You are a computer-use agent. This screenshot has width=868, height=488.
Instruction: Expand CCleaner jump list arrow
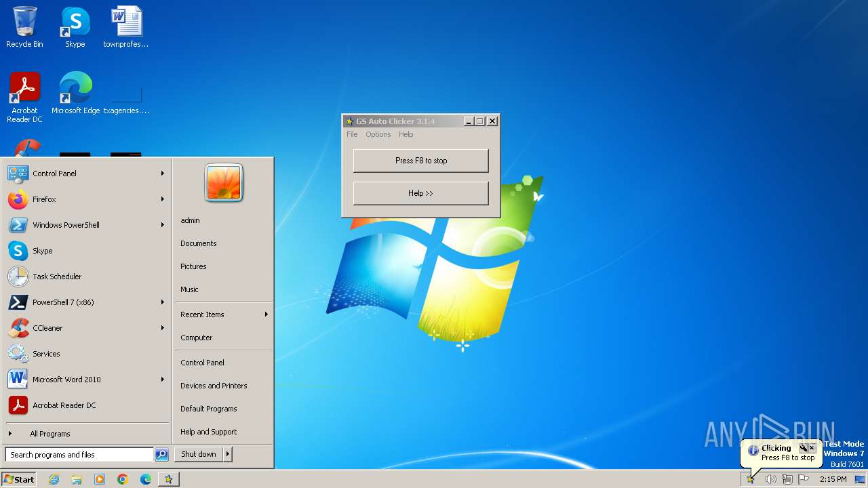tap(163, 328)
